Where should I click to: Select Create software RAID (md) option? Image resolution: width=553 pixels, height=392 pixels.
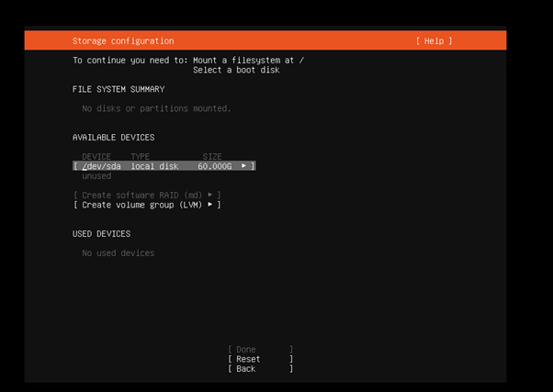coord(142,196)
